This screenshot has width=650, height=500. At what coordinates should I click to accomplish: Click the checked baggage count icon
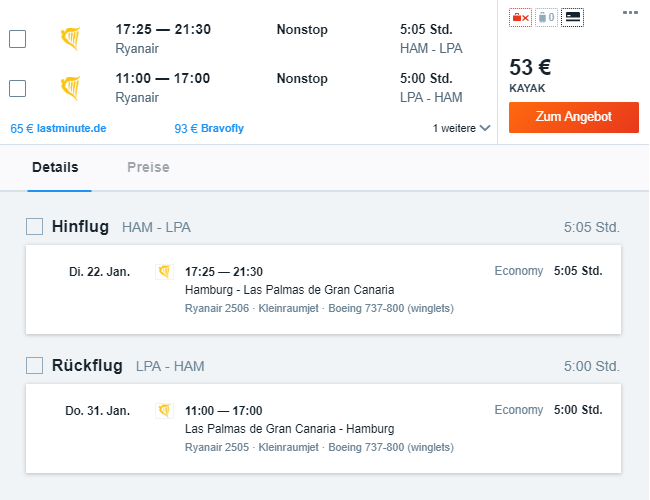(x=546, y=17)
